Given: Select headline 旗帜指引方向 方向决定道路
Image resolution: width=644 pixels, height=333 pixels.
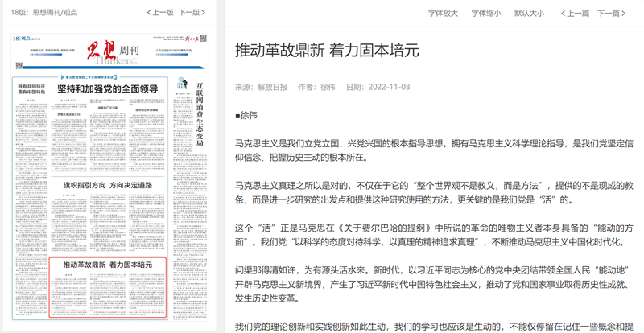Looking at the screenshot, I should point(107,185).
